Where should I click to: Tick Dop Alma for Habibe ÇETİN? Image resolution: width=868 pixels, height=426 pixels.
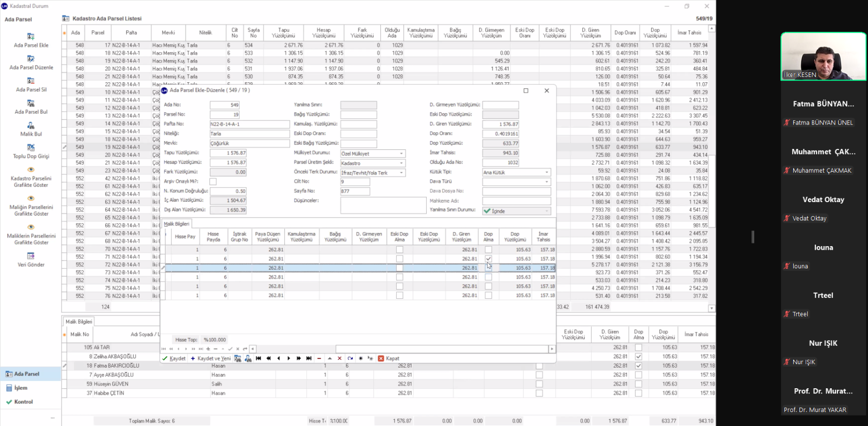639,393
